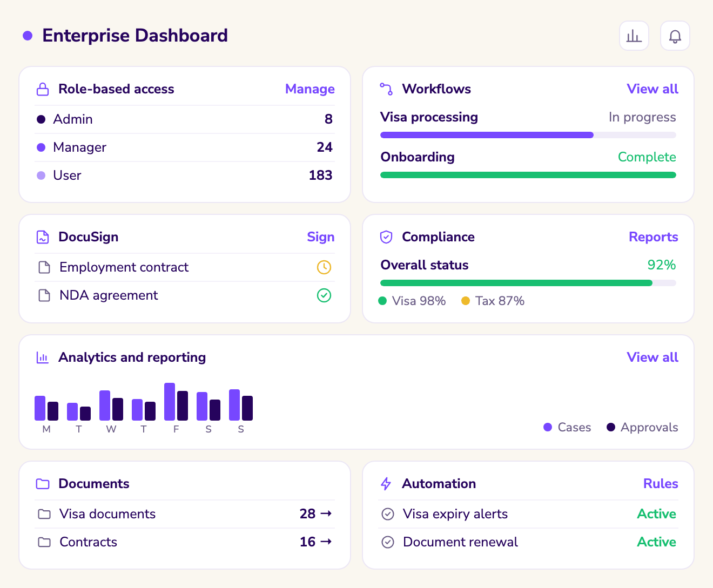The height and width of the screenshot is (588, 713).
Task: Click Active status for Visa expiry alerts
Action: tap(657, 514)
